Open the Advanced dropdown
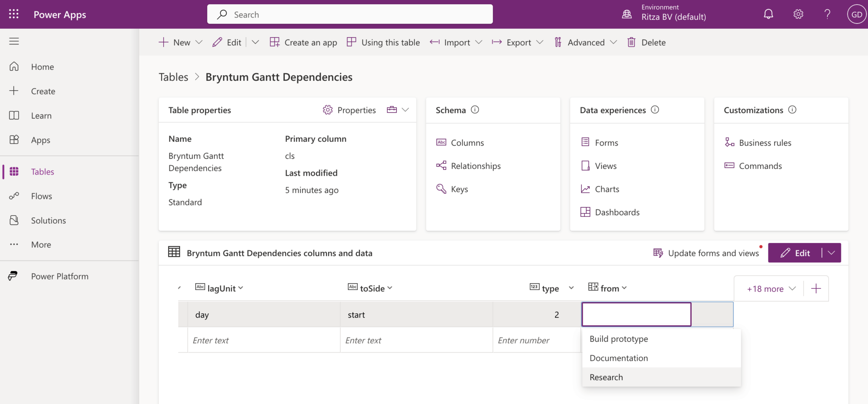The width and height of the screenshot is (868, 404). [x=586, y=42]
